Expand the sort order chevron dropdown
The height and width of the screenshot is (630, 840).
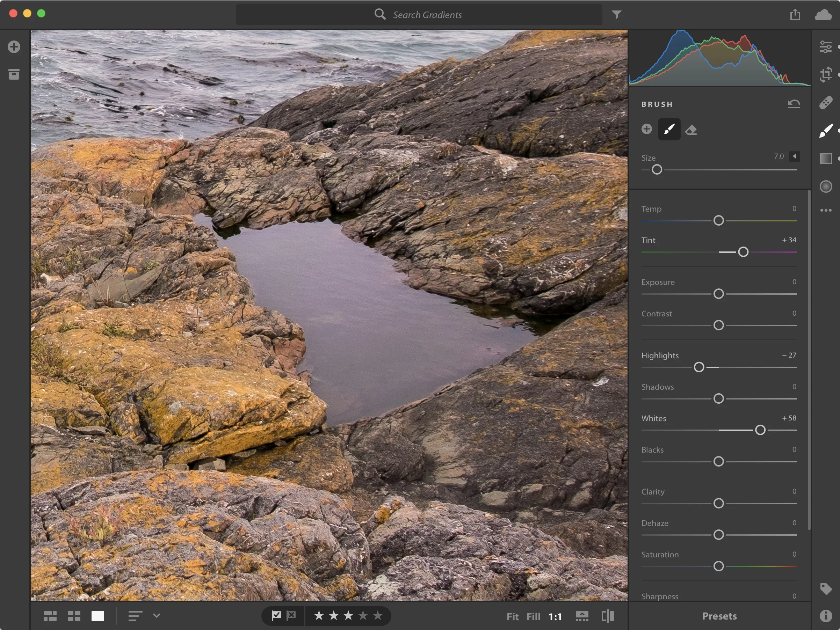tap(157, 615)
